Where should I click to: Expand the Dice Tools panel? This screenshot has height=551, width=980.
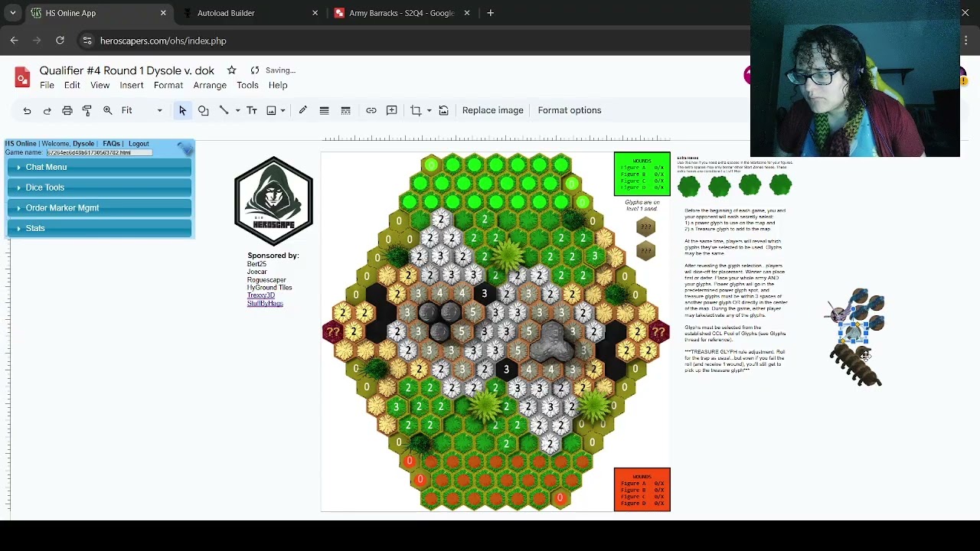point(100,187)
